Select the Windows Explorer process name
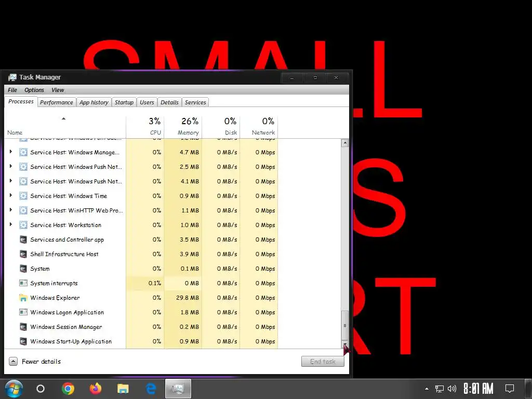 point(55,298)
